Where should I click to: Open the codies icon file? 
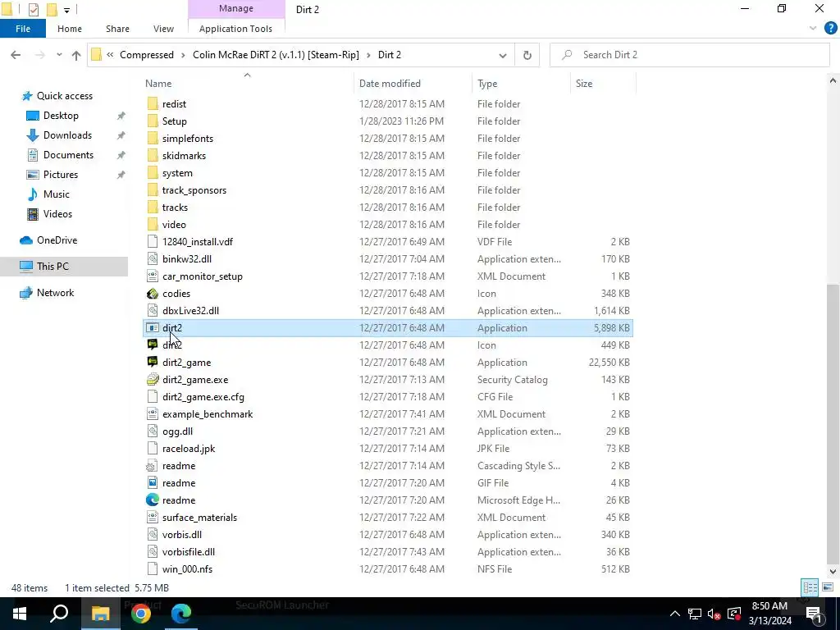(176, 294)
